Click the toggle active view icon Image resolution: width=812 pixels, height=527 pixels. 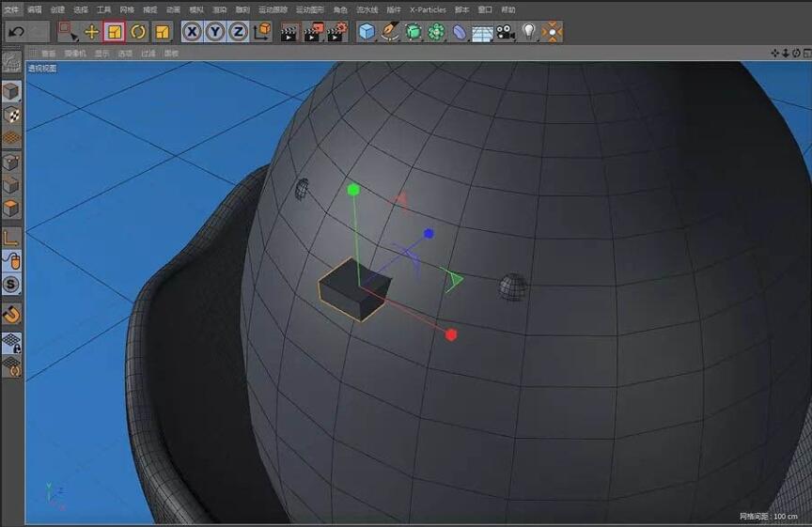click(807, 54)
